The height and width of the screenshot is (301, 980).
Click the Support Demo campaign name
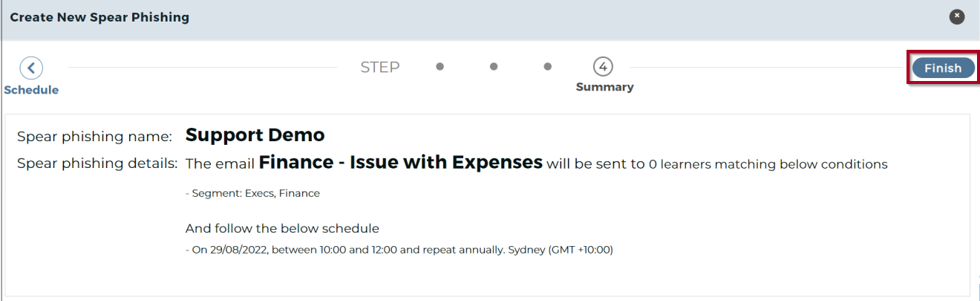click(x=255, y=135)
